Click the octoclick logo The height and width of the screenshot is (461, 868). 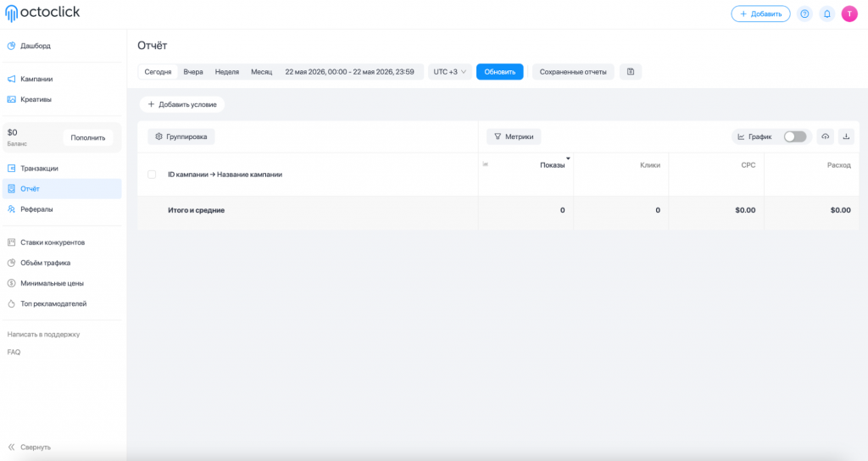pyautogui.click(x=42, y=13)
